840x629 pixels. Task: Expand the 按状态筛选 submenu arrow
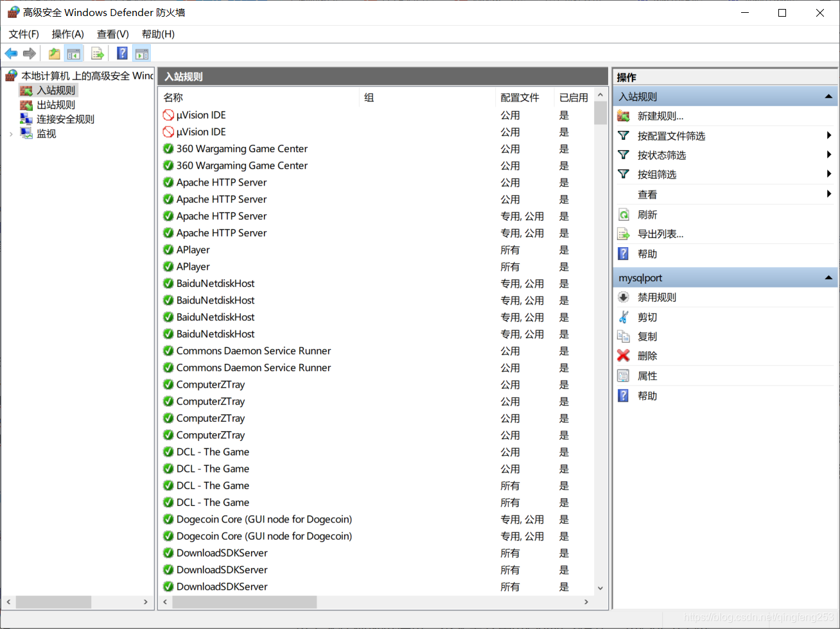coord(829,155)
